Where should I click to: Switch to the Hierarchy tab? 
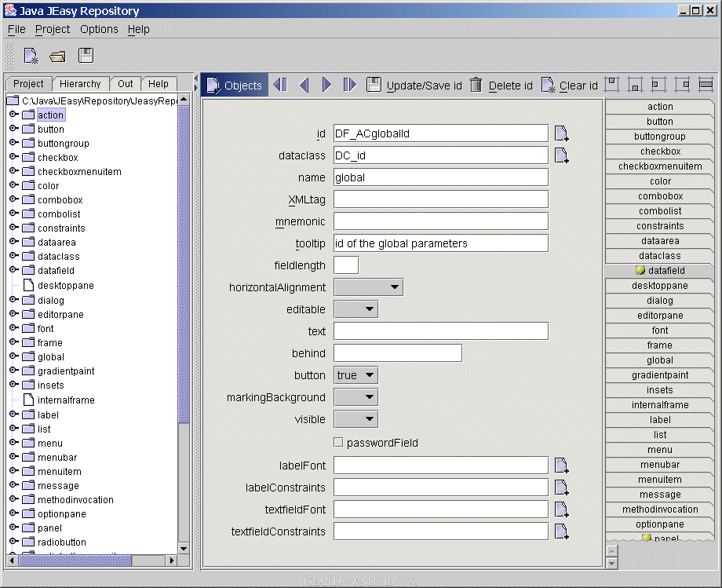tap(80, 84)
